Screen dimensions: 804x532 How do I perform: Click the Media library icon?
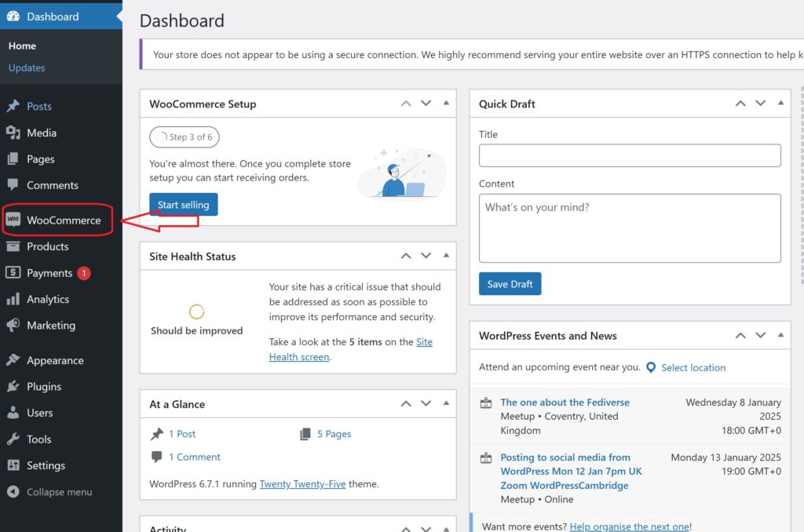(x=13, y=133)
